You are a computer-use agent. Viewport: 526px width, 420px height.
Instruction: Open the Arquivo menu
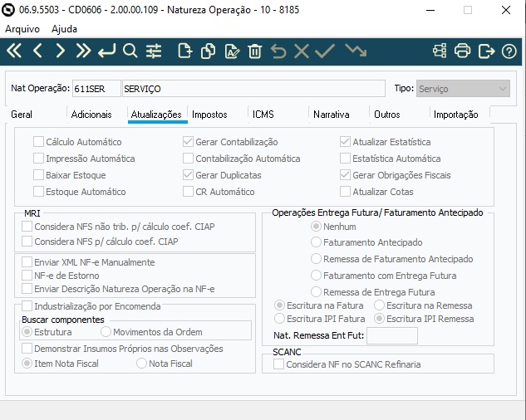point(22,29)
